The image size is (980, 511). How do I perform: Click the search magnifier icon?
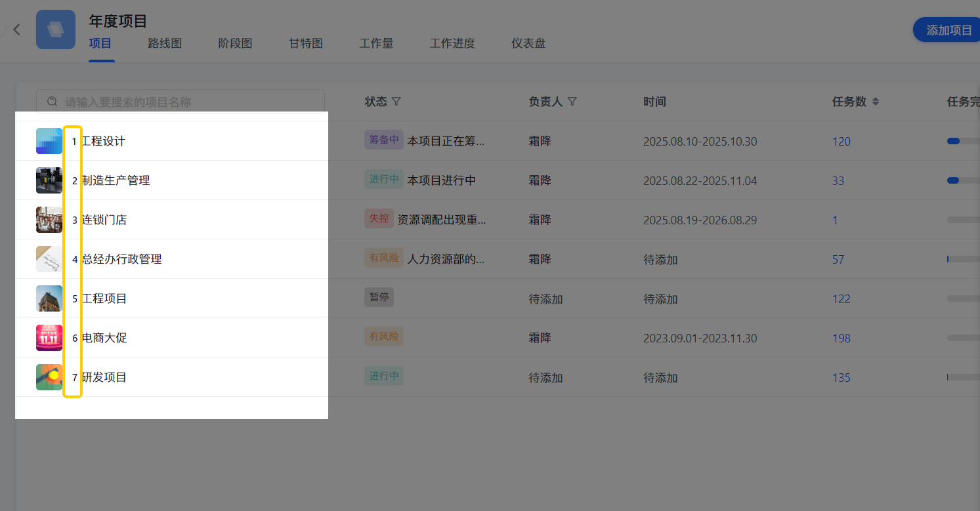(x=52, y=101)
